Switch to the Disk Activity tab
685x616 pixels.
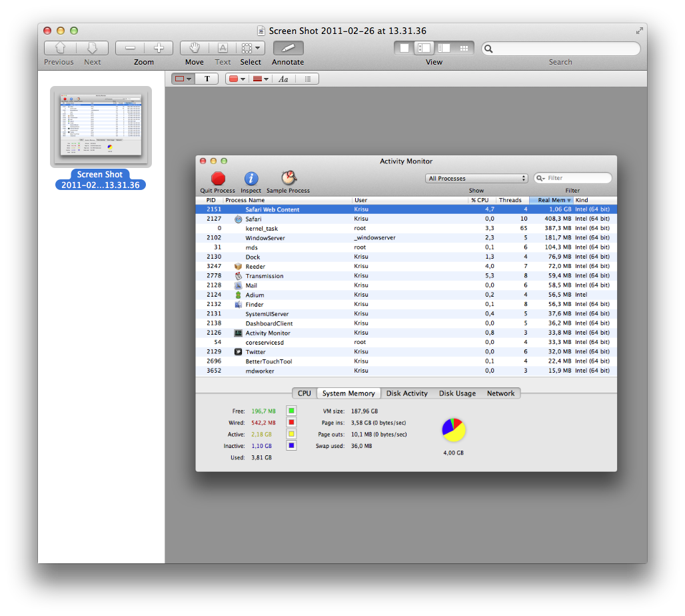pos(406,393)
